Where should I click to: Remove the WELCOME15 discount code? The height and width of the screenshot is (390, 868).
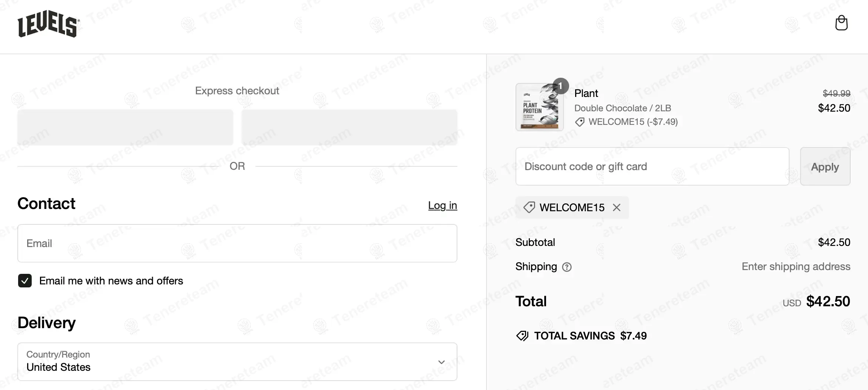(617, 207)
